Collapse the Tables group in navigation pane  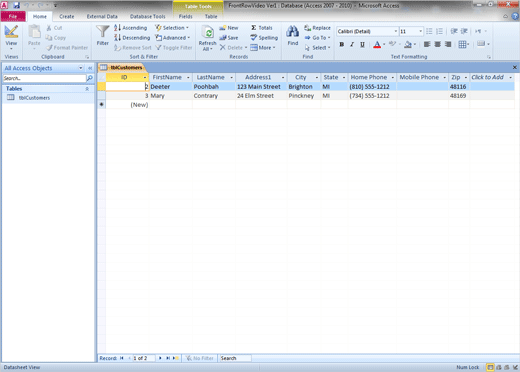pos(87,89)
